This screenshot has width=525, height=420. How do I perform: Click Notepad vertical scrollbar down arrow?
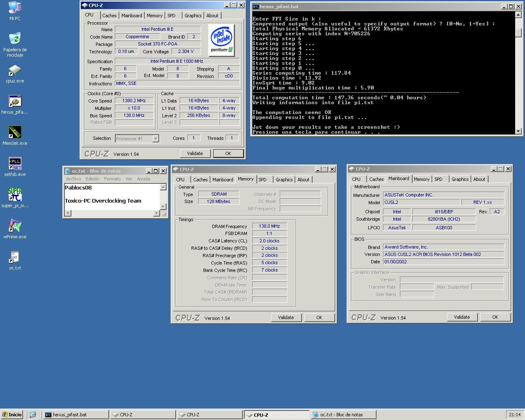163,207
